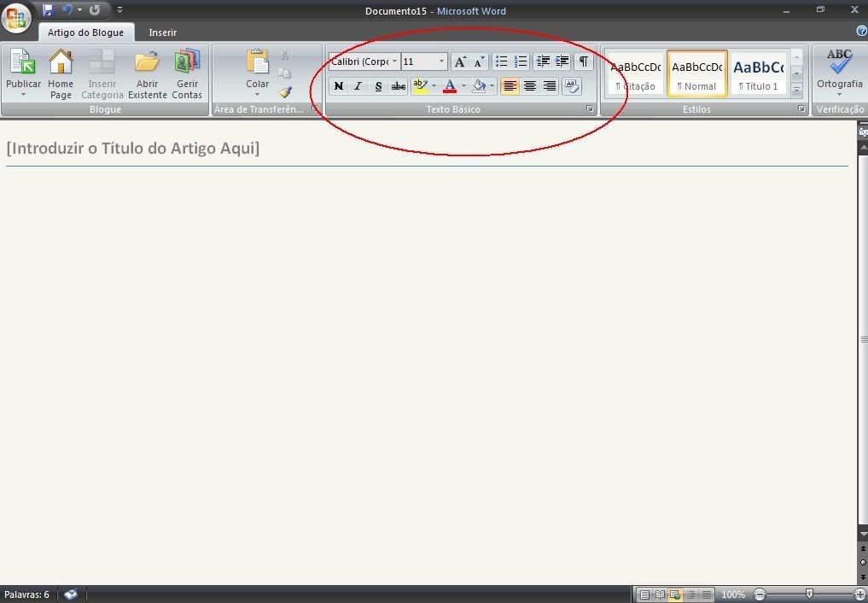Image resolution: width=868 pixels, height=603 pixels.
Task: Switch to Outline view
Action: [690, 595]
